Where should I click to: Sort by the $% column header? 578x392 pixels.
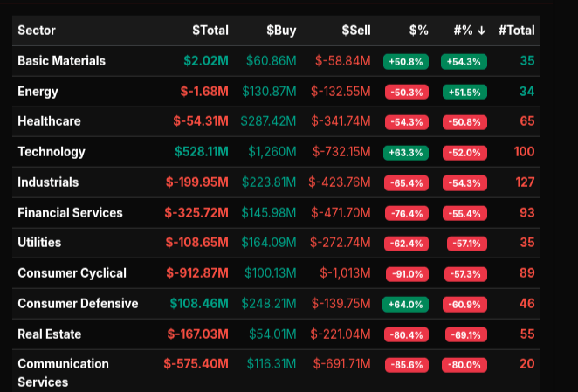tap(418, 31)
